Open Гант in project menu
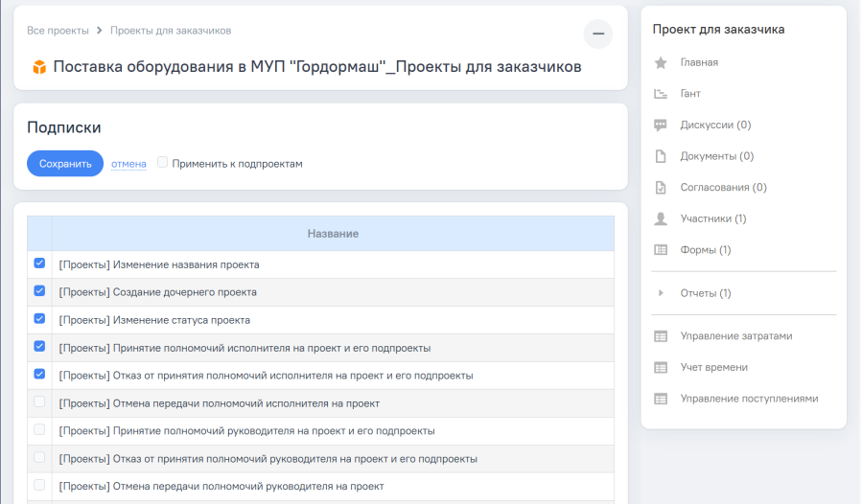 (690, 94)
